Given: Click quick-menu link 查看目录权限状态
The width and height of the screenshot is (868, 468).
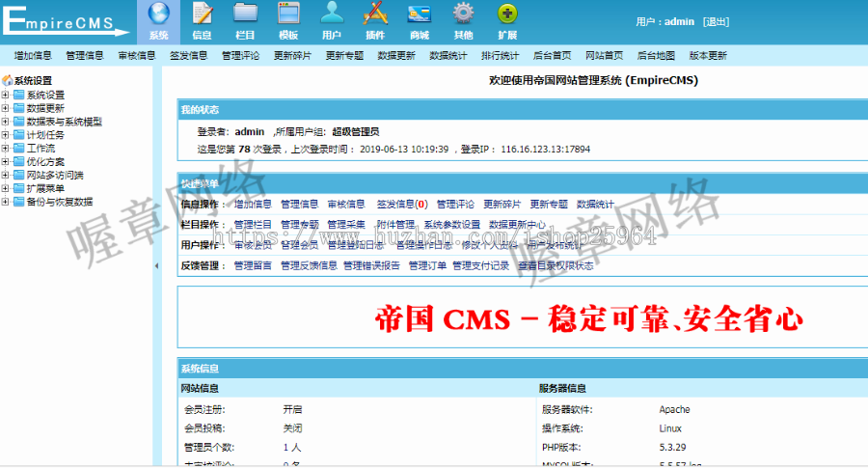Looking at the screenshot, I should click(x=556, y=266).
